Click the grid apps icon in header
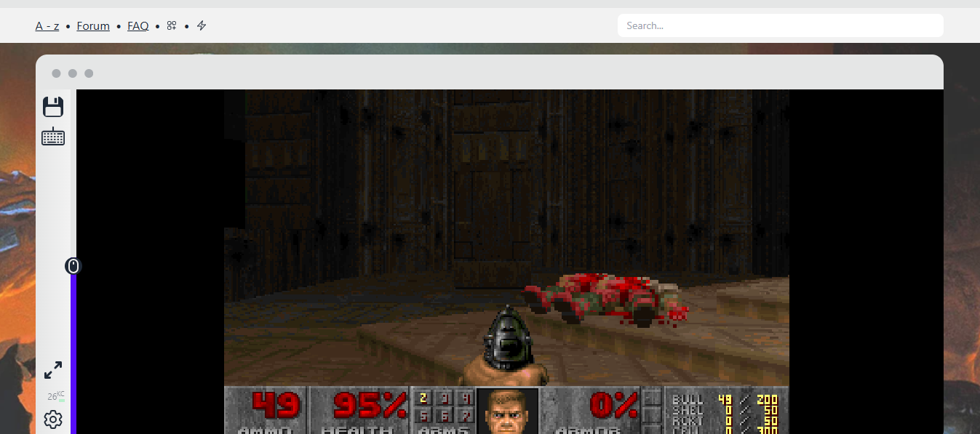The height and width of the screenshot is (434, 980). [x=172, y=25]
